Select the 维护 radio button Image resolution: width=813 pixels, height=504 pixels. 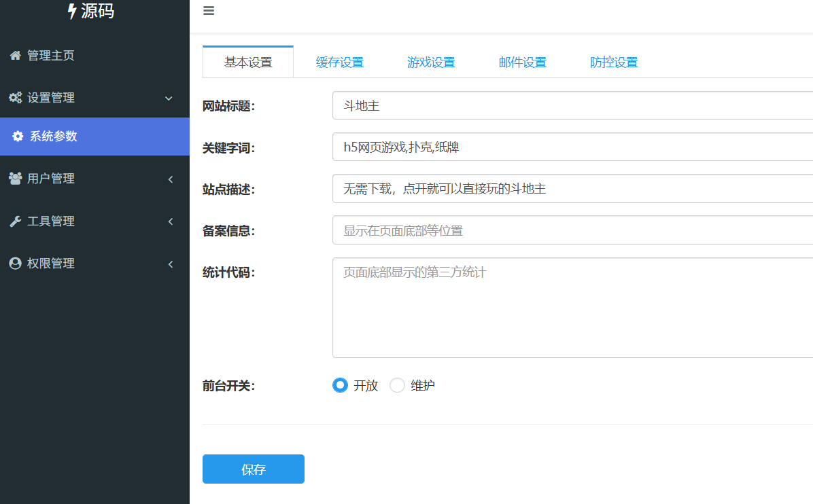point(397,386)
